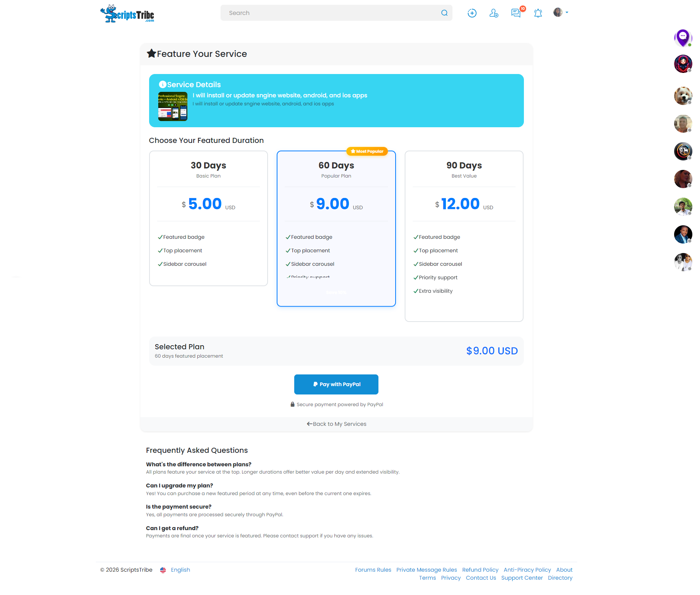
Task: Open the notifications bell icon
Action: (x=538, y=13)
